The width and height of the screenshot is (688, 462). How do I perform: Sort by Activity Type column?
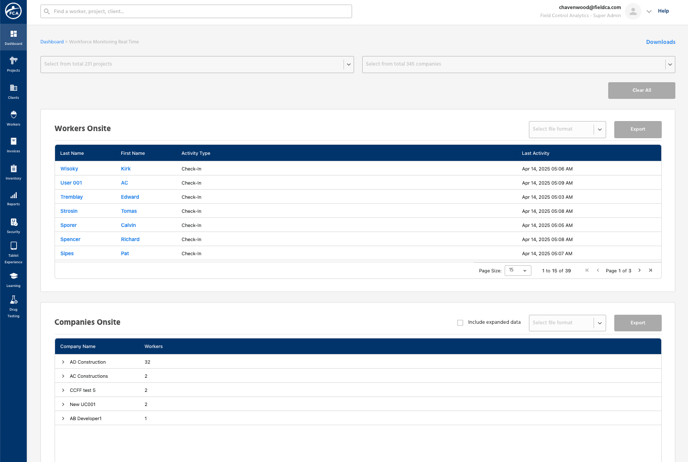click(x=196, y=153)
